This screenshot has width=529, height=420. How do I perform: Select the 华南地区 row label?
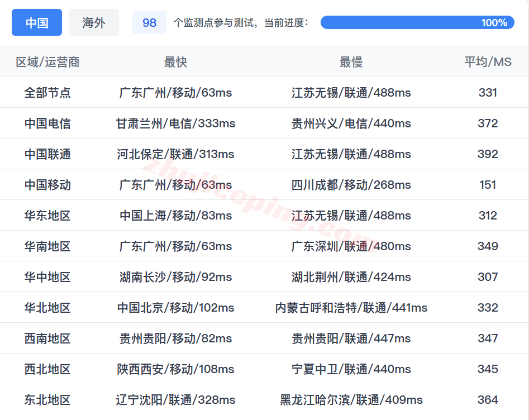click(x=47, y=246)
